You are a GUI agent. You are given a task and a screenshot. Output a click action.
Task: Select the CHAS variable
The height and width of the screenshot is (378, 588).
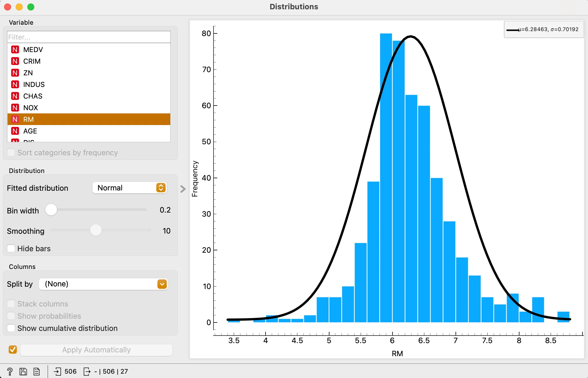pyautogui.click(x=89, y=96)
